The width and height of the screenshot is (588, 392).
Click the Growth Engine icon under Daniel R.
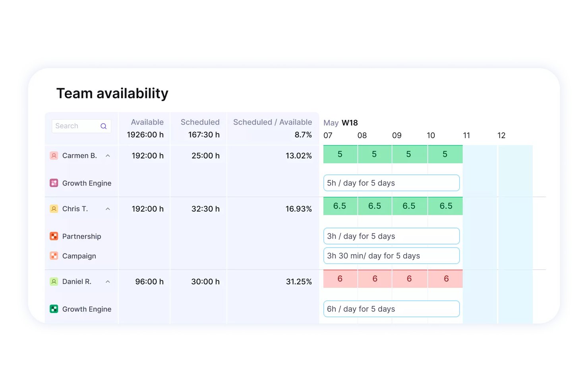coord(54,309)
